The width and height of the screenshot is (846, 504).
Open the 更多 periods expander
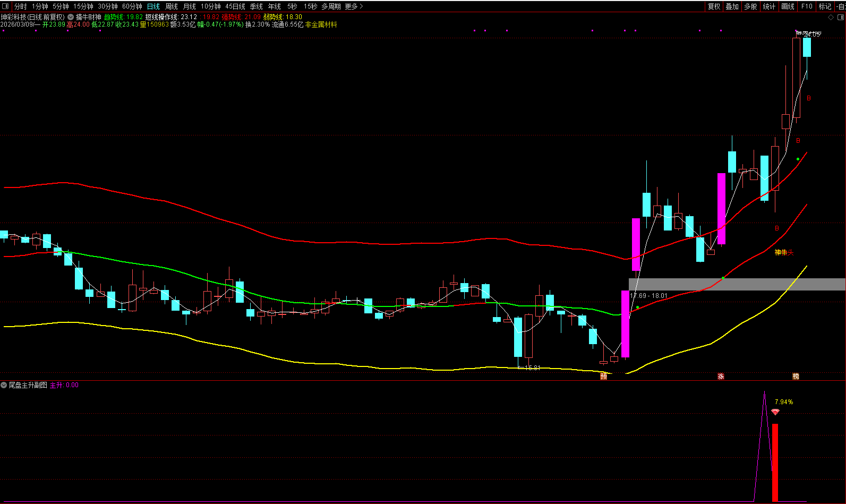(x=354, y=6)
